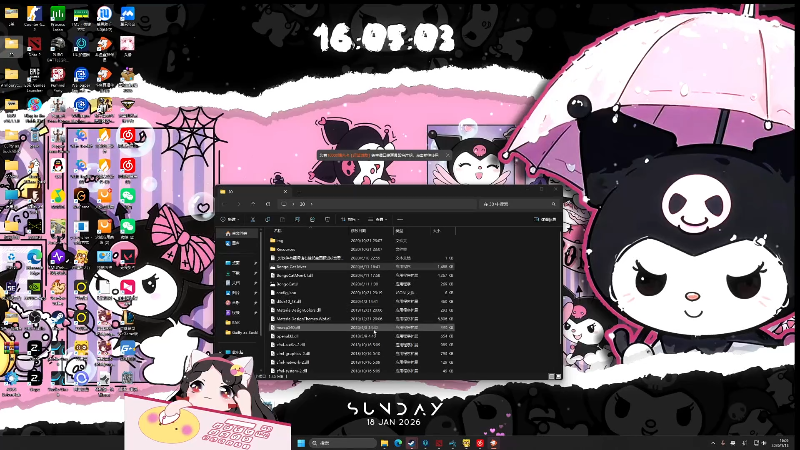This screenshot has height=450, width=800.
Task: Open Edge from the taskbar
Action: 398,443
